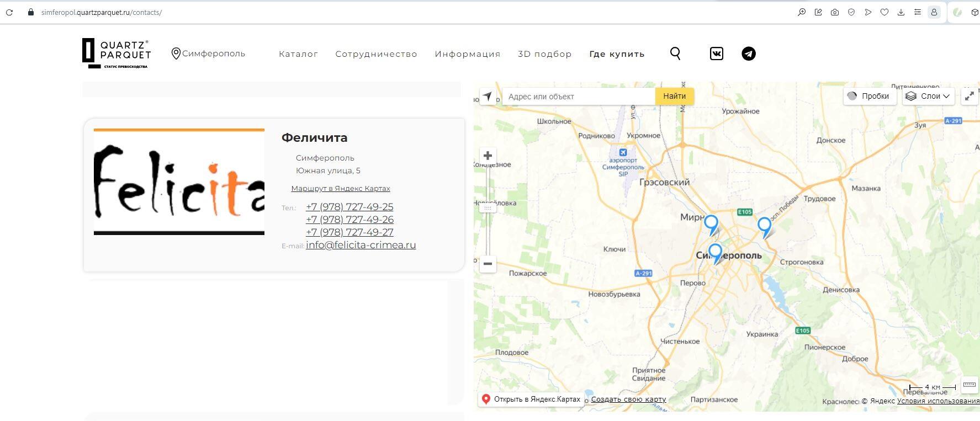Toggle Пробки traffic layer on map
The width and height of the screenshot is (980, 421).
pos(868,96)
